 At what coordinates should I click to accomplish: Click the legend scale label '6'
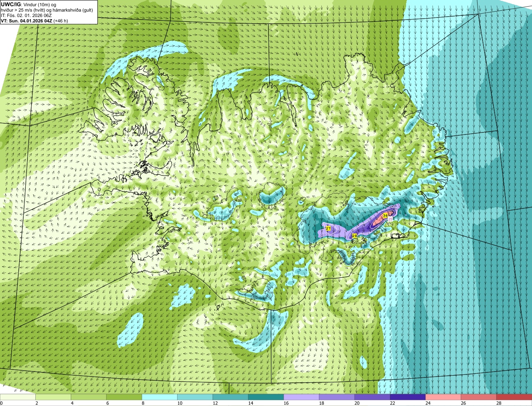click(108, 403)
